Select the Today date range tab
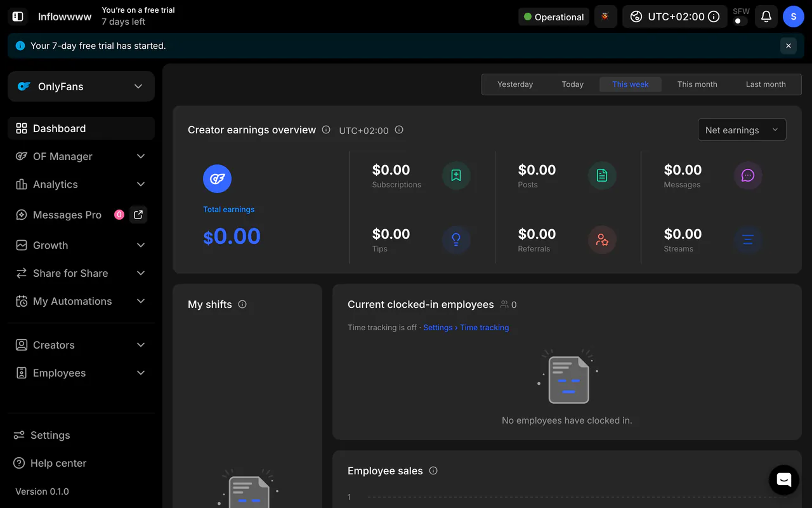The width and height of the screenshot is (812, 508). [572, 84]
